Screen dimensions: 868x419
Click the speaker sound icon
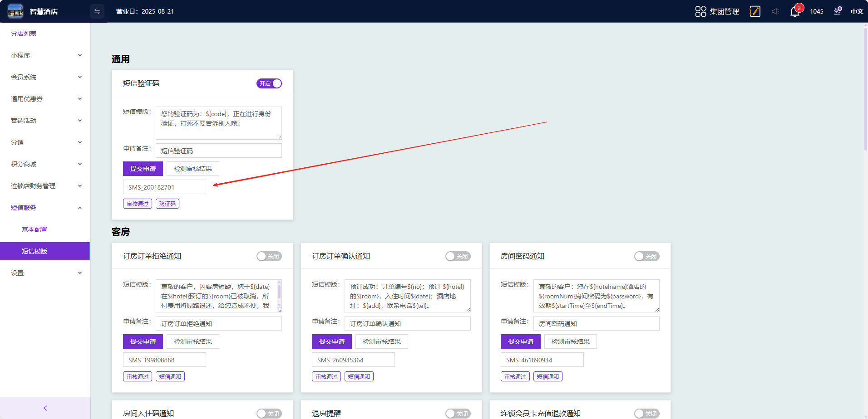(775, 11)
